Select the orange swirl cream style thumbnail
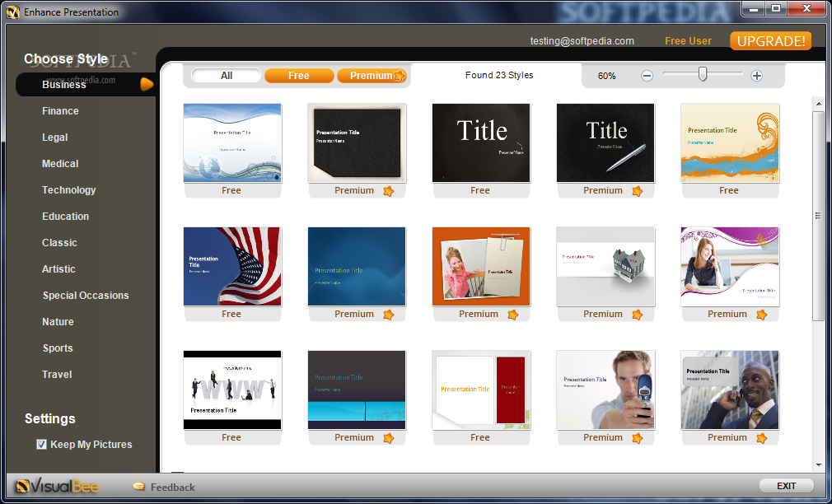 (730, 143)
